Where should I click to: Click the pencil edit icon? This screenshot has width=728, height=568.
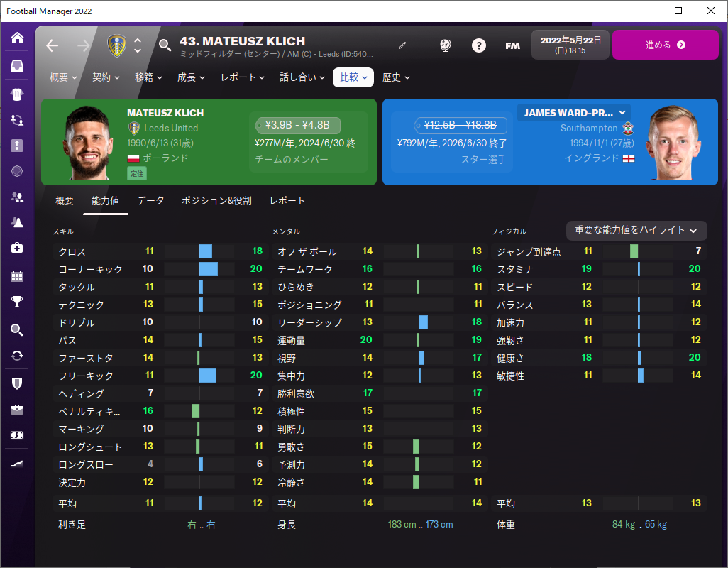(402, 45)
